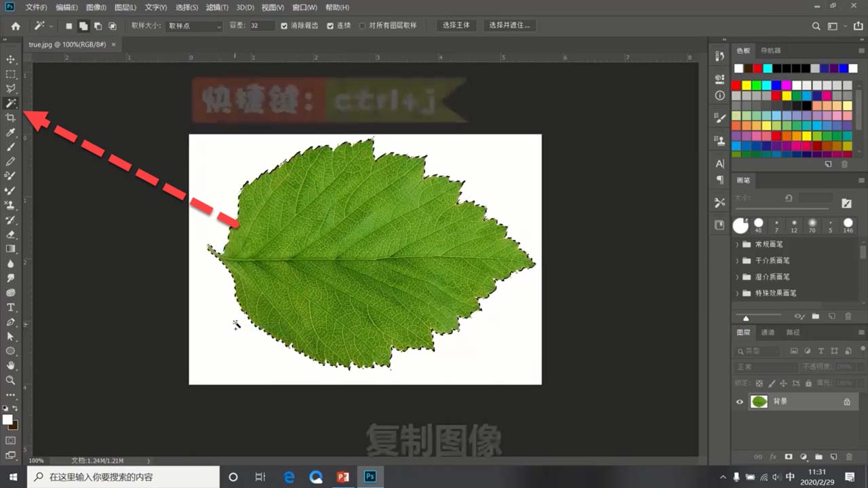The image size is (868, 488).
Task: Toggle the 消除锯齿 anti-alias checkbox
Action: (x=284, y=26)
